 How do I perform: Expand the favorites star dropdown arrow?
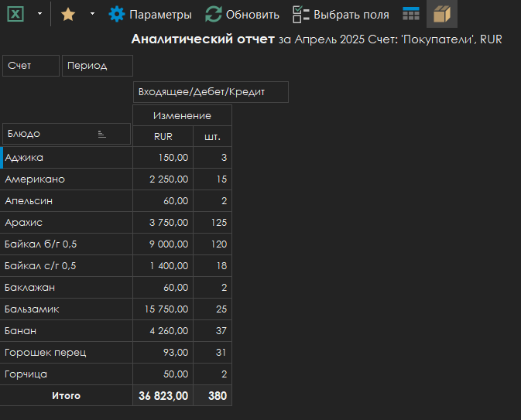pos(92,14)
